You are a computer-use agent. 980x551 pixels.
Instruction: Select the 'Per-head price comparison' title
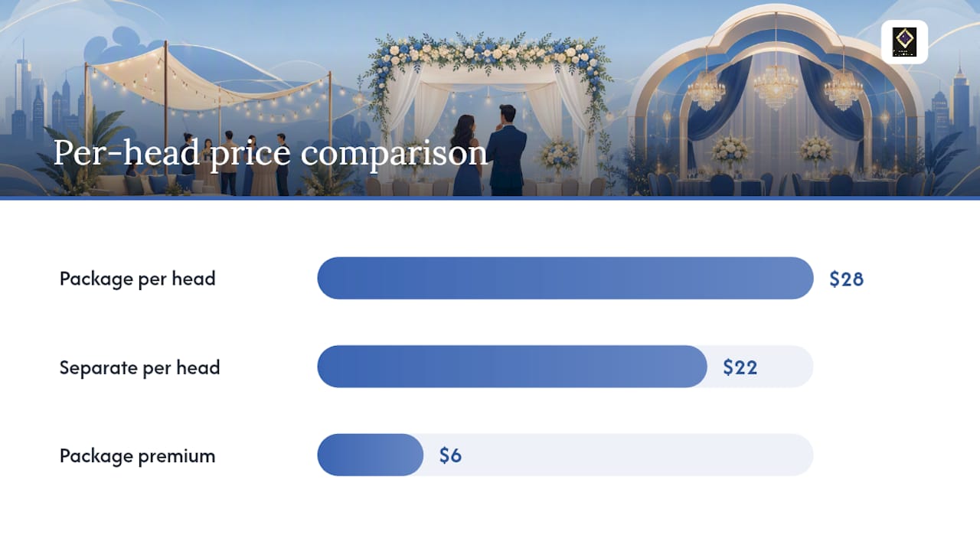tap(270, 153)
